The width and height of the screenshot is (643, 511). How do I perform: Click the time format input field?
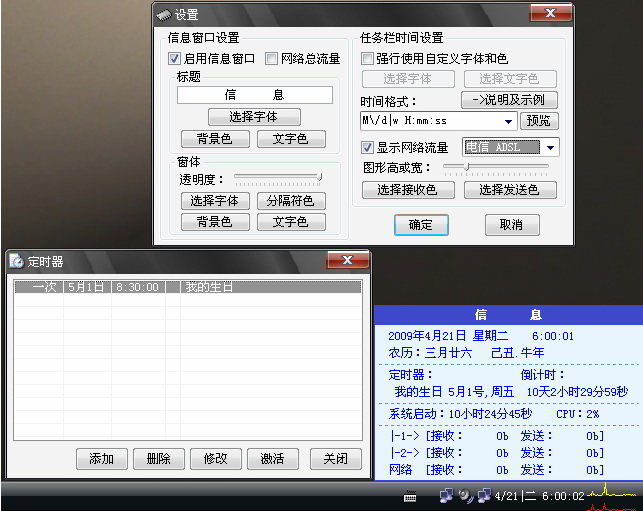tap(431, 121)
